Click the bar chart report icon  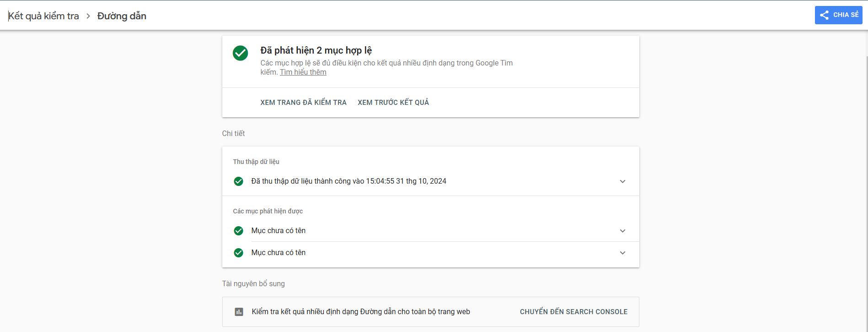[239, 312]
